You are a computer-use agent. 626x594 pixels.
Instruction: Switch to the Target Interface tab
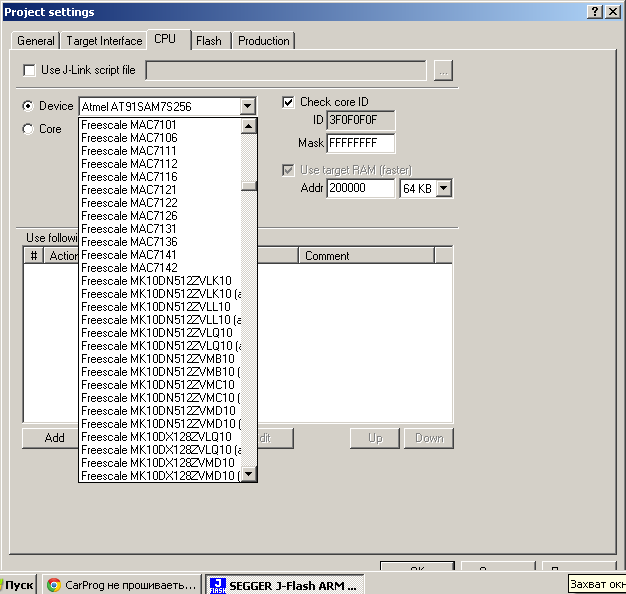tap(104, 41)
